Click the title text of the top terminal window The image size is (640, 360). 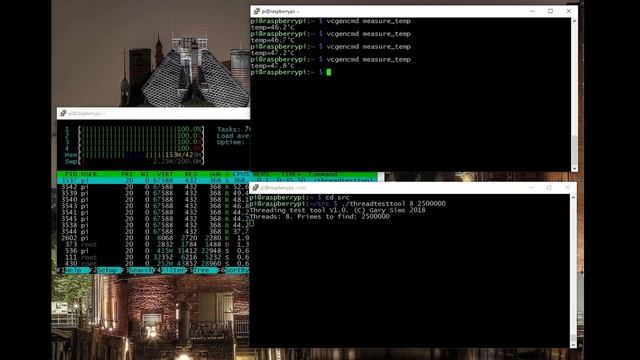[x=280, y=11]
